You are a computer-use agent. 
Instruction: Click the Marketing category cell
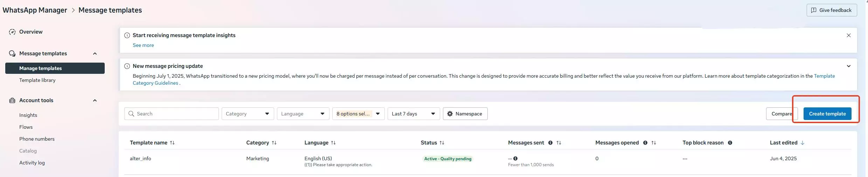tap(258, 158)
